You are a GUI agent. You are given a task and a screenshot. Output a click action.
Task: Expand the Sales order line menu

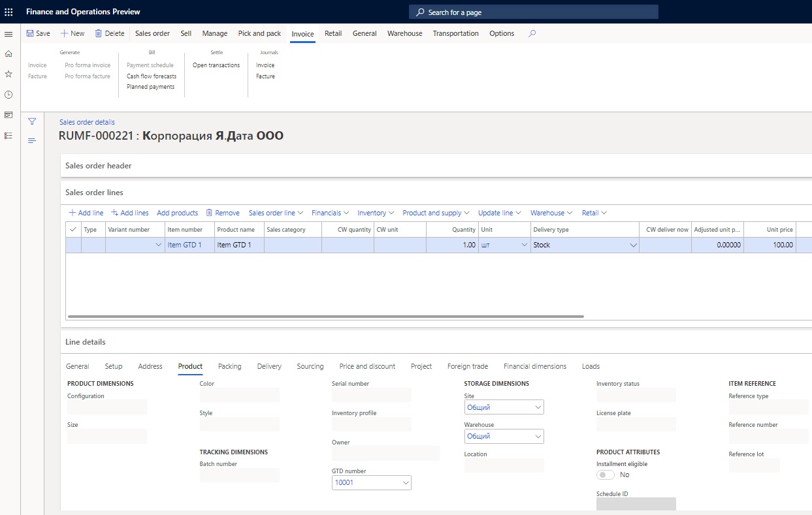click(276, 213)
